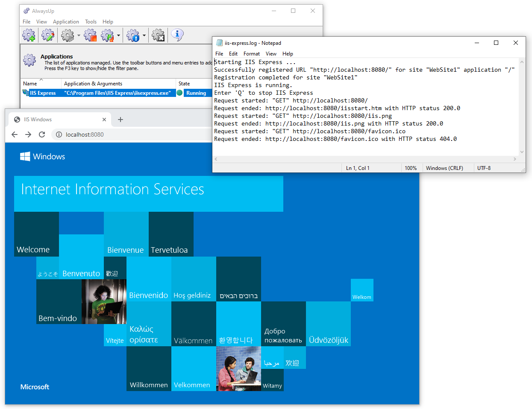The width and height of the screenshot is (532, 409).
Task: Open the File menu in AlwaysUp
Action: coord(26,22)
